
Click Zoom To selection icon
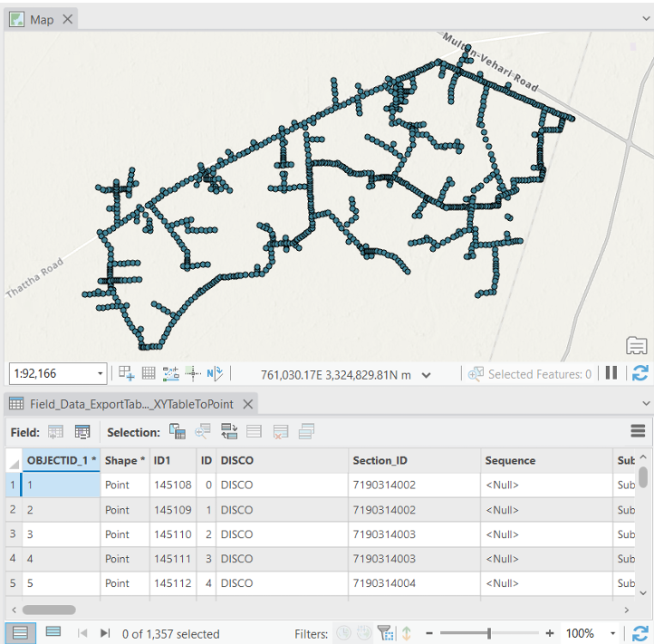[203, 431]
